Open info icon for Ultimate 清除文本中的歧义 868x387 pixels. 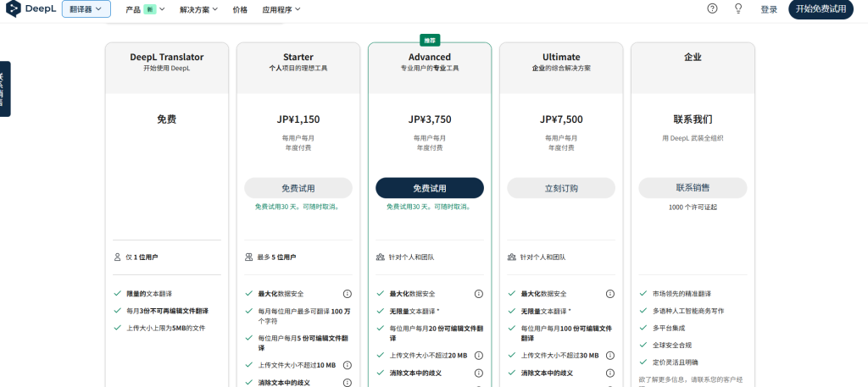coord(610,373)
